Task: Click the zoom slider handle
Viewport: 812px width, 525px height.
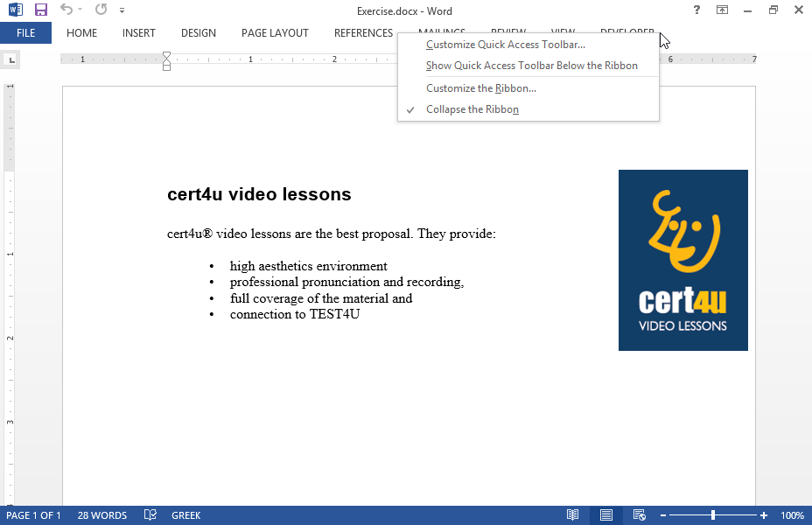Action: [713, 515]
